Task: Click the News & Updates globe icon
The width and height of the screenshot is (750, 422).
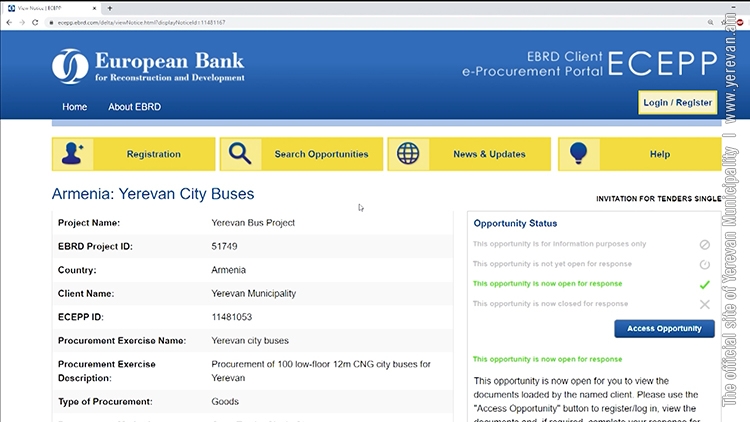Action: tap(408, 154)
